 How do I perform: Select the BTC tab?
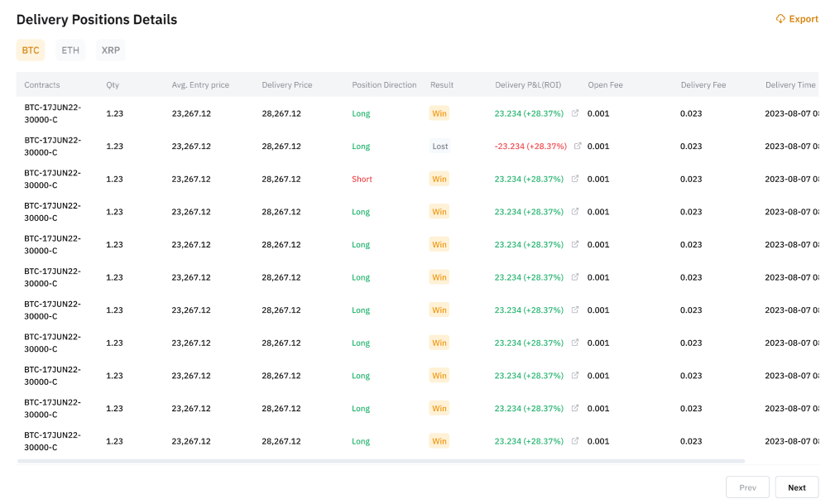pyautogui.click(x=31, y=50)
